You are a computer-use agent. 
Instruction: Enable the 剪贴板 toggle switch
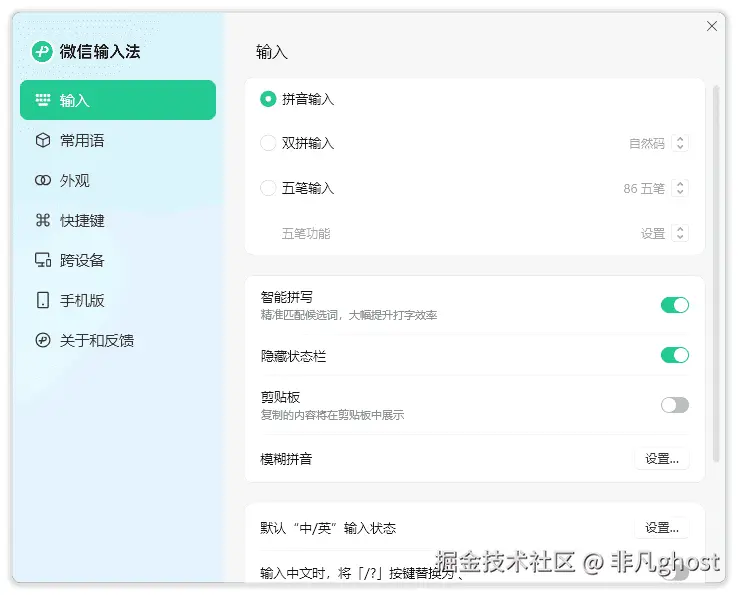point(675,405)
